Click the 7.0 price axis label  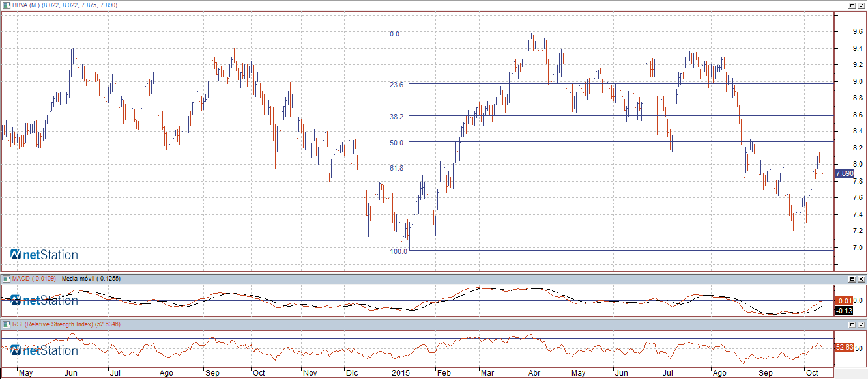tap(859, 247)
